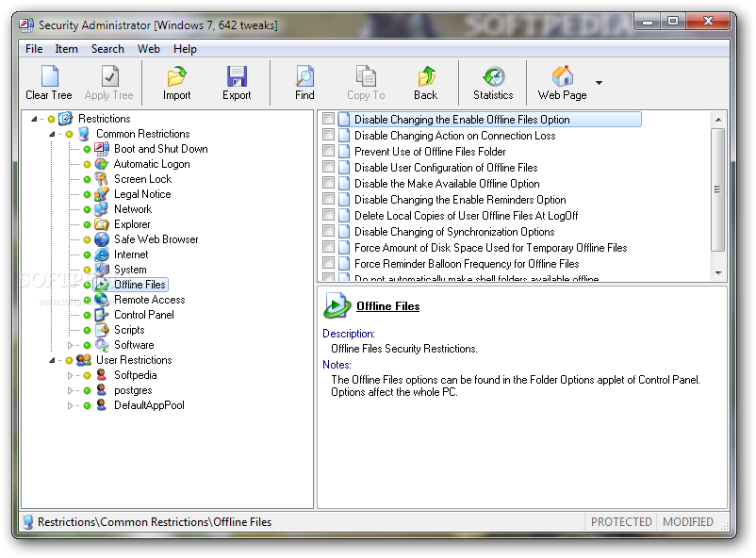
Task: Open the Help menu
Action: click(x=185, y=49)
